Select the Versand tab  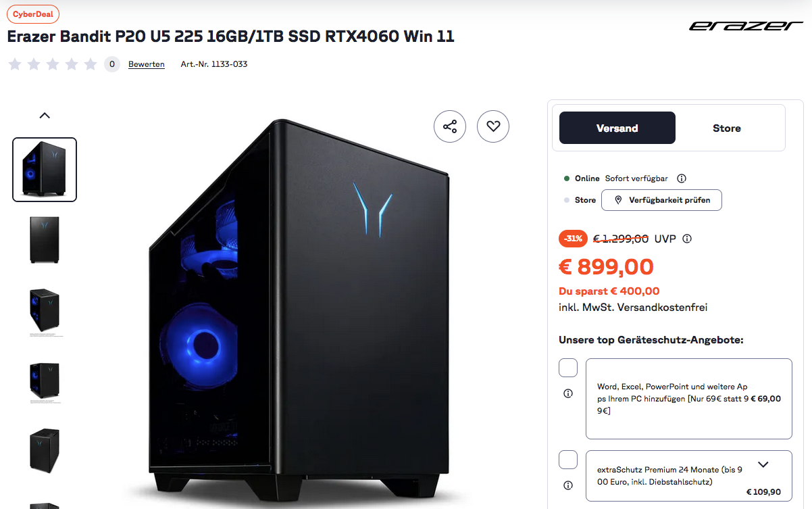[x=617, y=128]
